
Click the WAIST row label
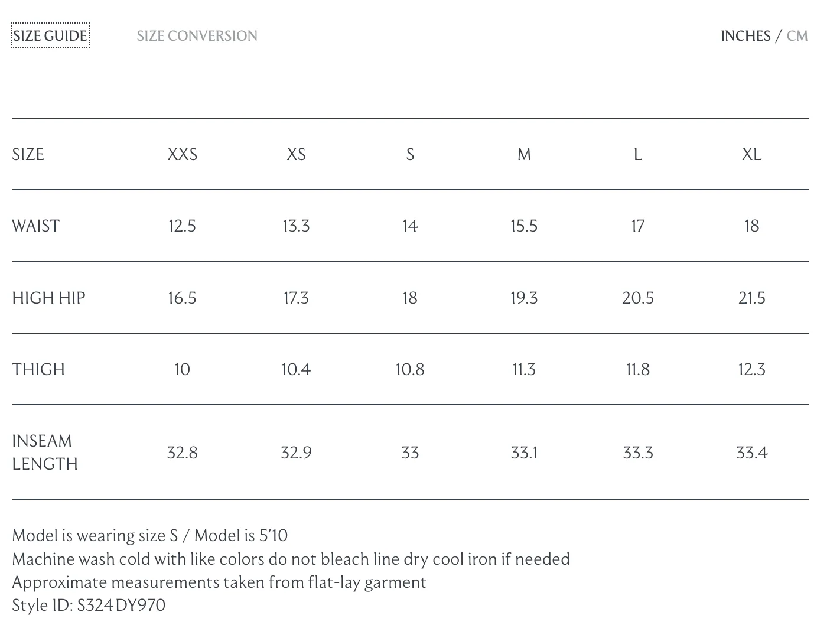[x=36, y=226]
